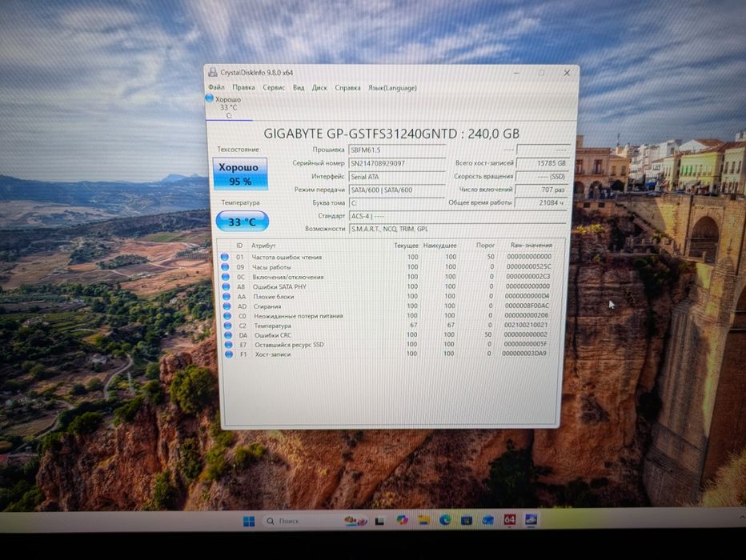
Task: Open Copilot from the taskbar
Action: (x=403, y=520)
